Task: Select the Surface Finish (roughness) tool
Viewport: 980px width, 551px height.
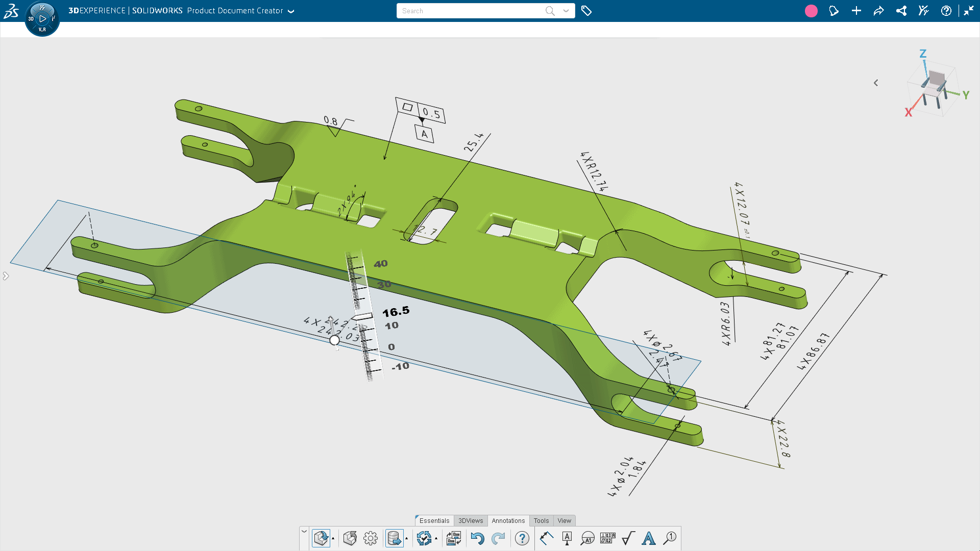Action: (628, 538)
